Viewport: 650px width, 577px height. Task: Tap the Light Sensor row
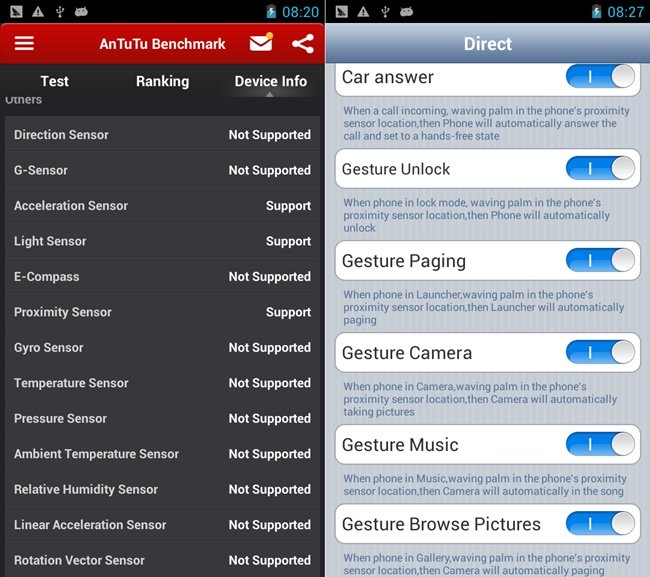162,241
